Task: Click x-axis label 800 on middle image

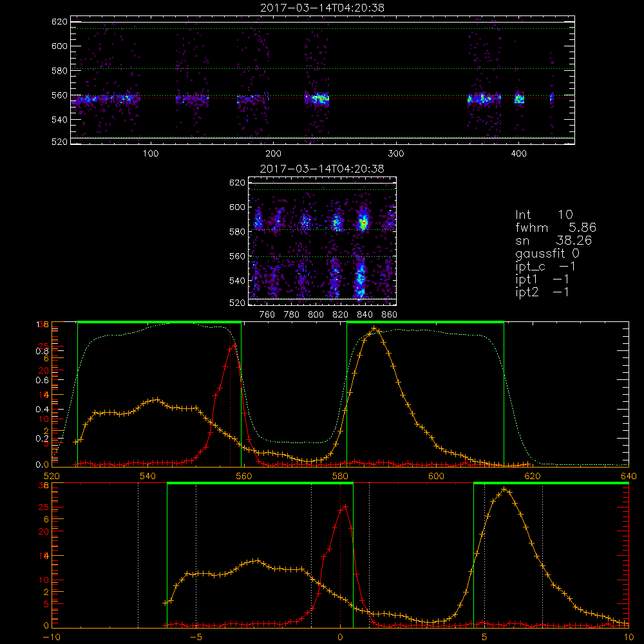Action: click(x=316, y=315)
